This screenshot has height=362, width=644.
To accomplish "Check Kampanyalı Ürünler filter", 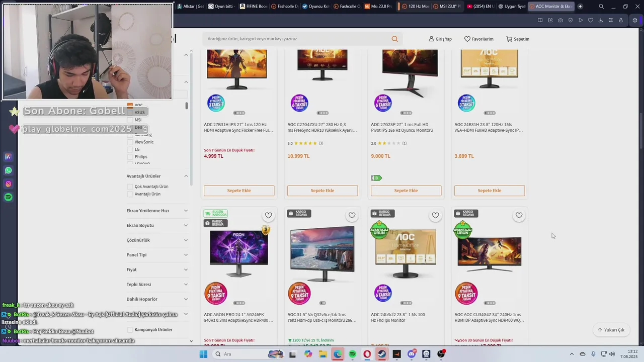I will coord(130,330).
